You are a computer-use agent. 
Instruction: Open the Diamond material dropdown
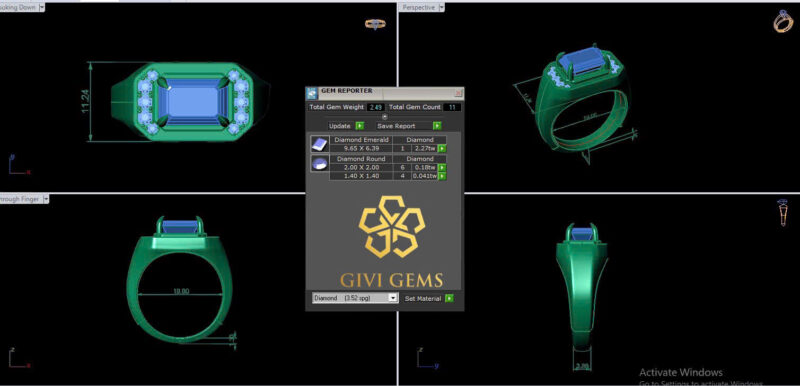point(355,298)
